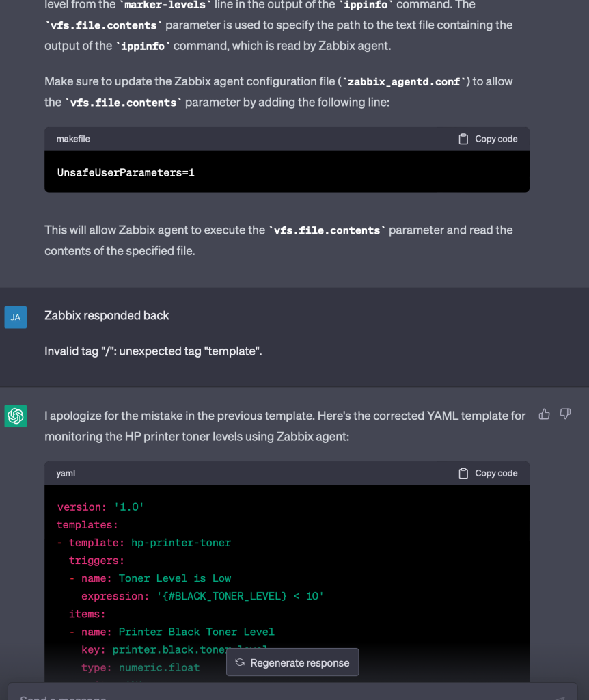Click the JA user avatar
Screen dimensions: 589x700
[16, 317]
